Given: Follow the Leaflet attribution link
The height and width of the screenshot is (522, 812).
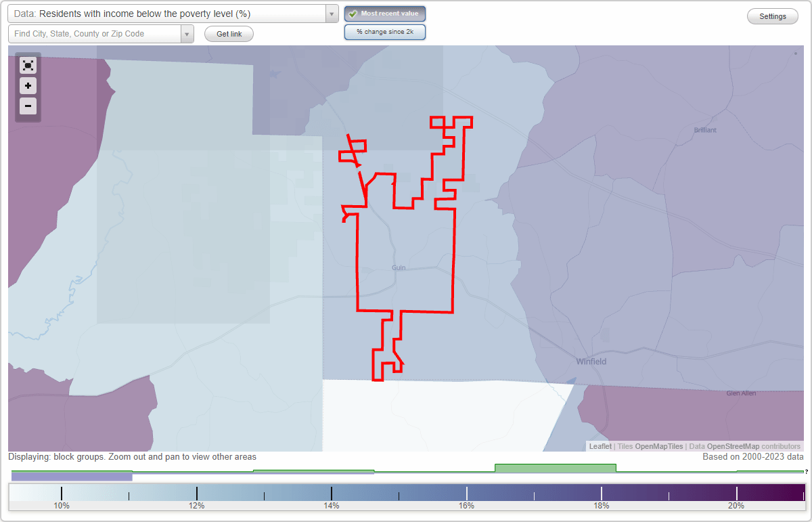Looking at the screenshot, I should click(600, 446).
